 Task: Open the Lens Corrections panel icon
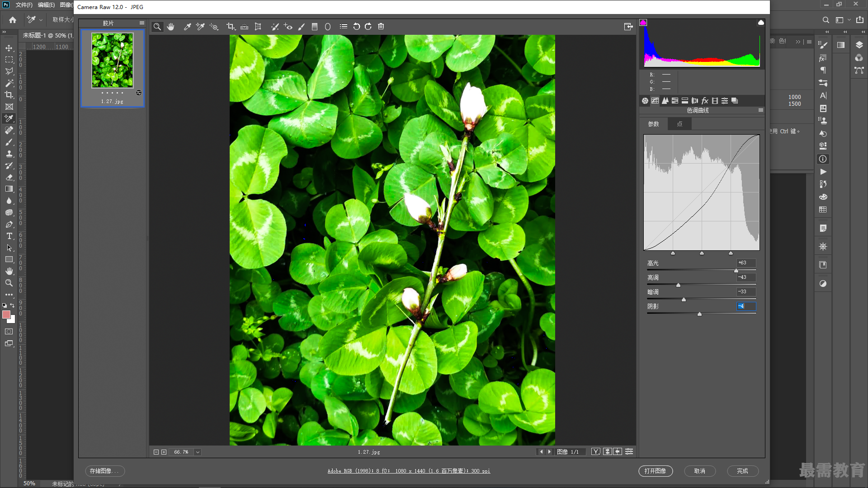pyautogui.click(x=695, y=101)
